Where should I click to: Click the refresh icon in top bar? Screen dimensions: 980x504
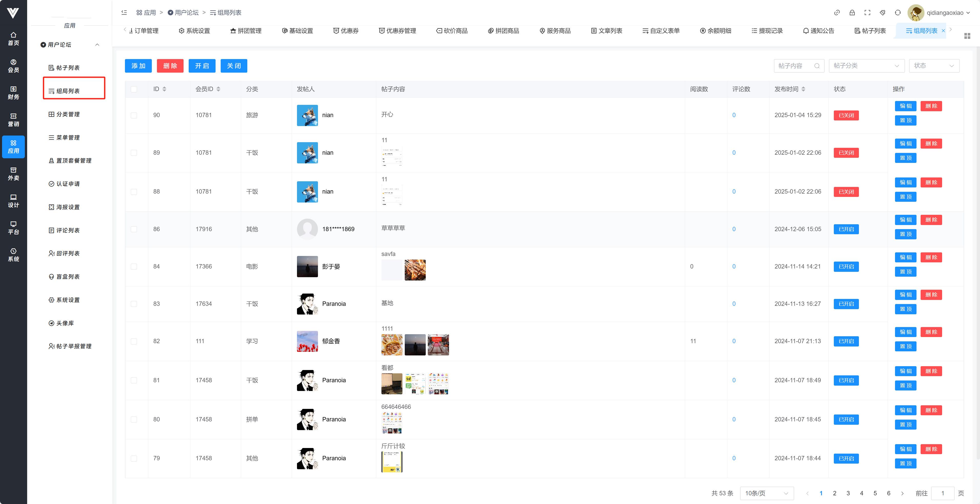(x=898, y=13)
